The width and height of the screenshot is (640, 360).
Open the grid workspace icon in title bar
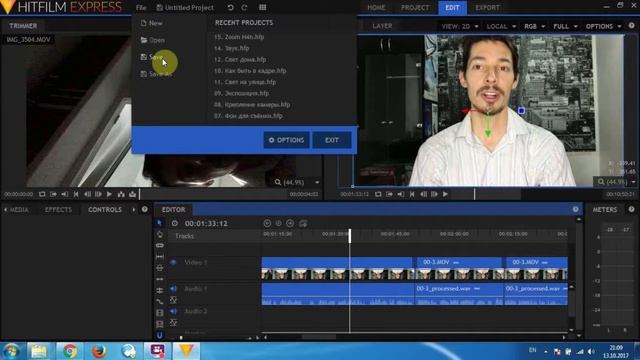(x=262, y=7)
